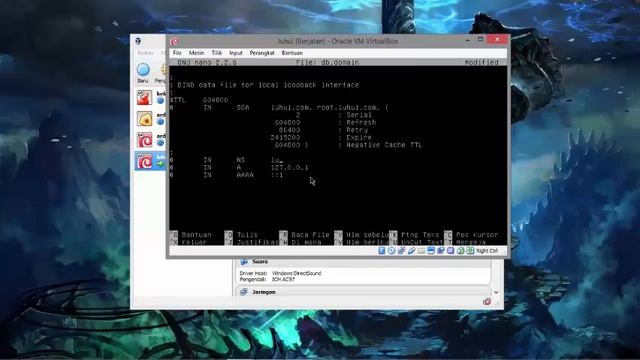Click the 'Serial' comment label
Image resolution: width=640 pixels, height=360 pixels.
click(359, 115)
